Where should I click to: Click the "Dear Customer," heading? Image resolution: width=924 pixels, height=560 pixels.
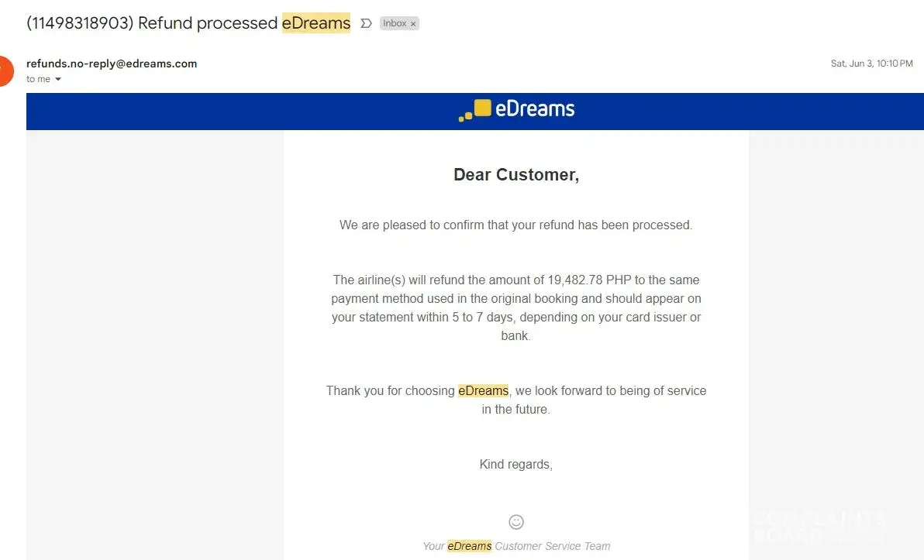tap(516, 175)
